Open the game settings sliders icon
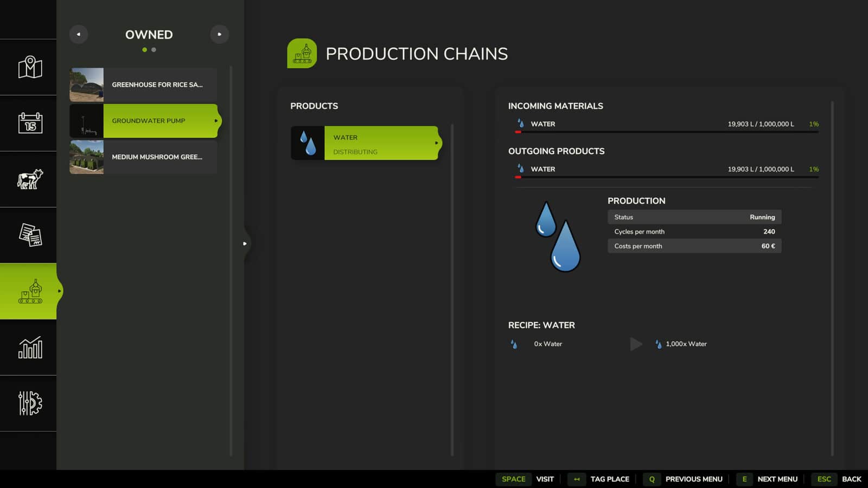 [x=30, y=403]
